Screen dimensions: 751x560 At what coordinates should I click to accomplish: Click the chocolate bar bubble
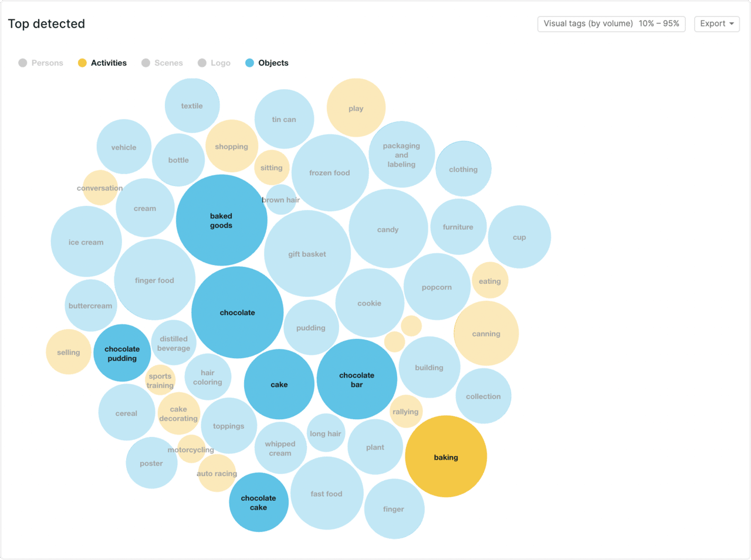pyautogui.click(x=357, y=379)
